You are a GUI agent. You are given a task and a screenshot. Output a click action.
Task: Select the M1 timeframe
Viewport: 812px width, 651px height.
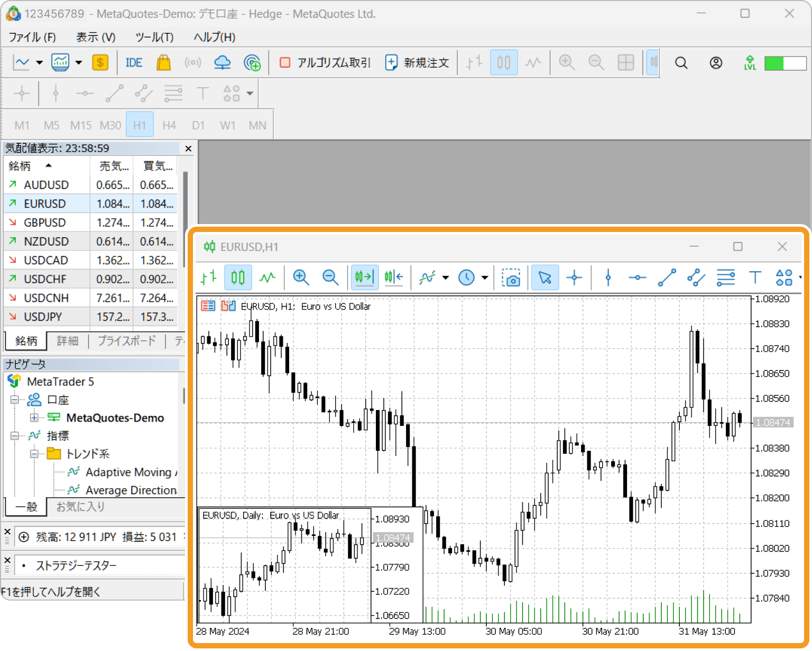pyautogui.click(x=22, y=125)
